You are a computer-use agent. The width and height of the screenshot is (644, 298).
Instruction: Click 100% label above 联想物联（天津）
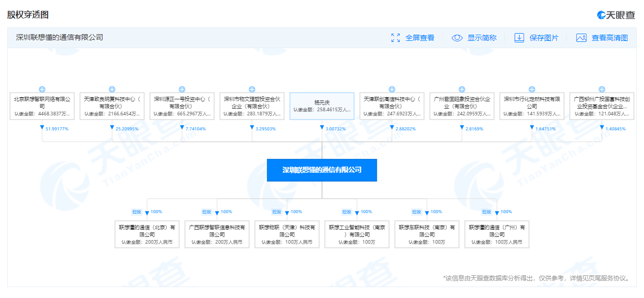click(x=296, y=212)
